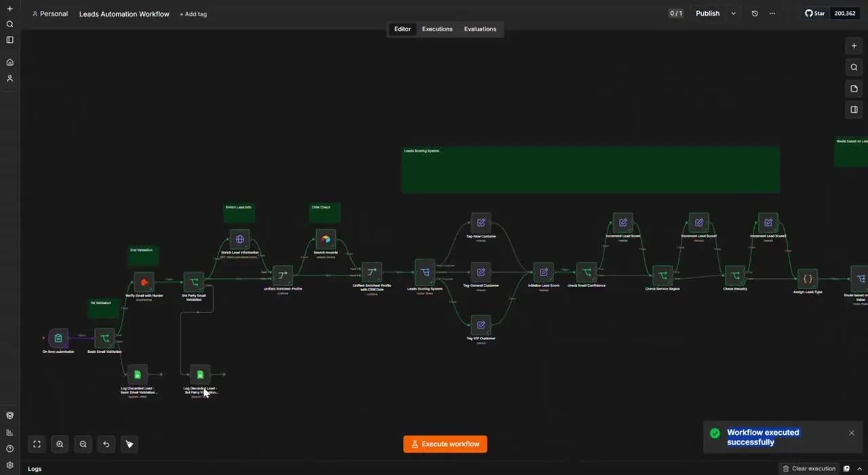Screen dimensions: 868x475
Task: Click Clear execution in Logs bar
Action: coord(809,469)
